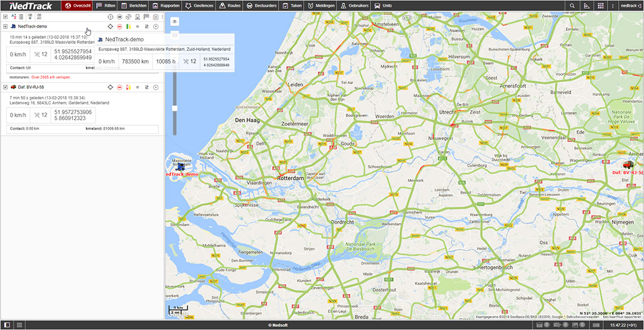Toggle the panel layout icon in bottom bar
Image resolution: width=644 pixels, height=330 pixels.
[x=7, y=325]
